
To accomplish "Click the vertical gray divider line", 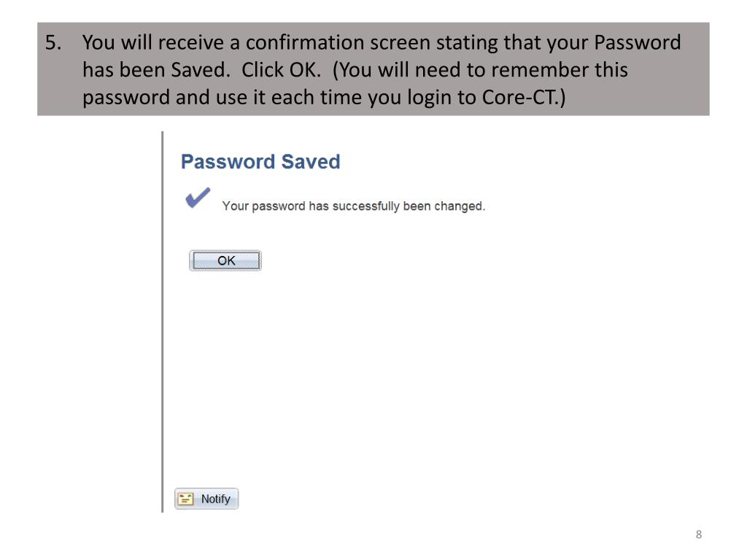I will pos(163,322).
